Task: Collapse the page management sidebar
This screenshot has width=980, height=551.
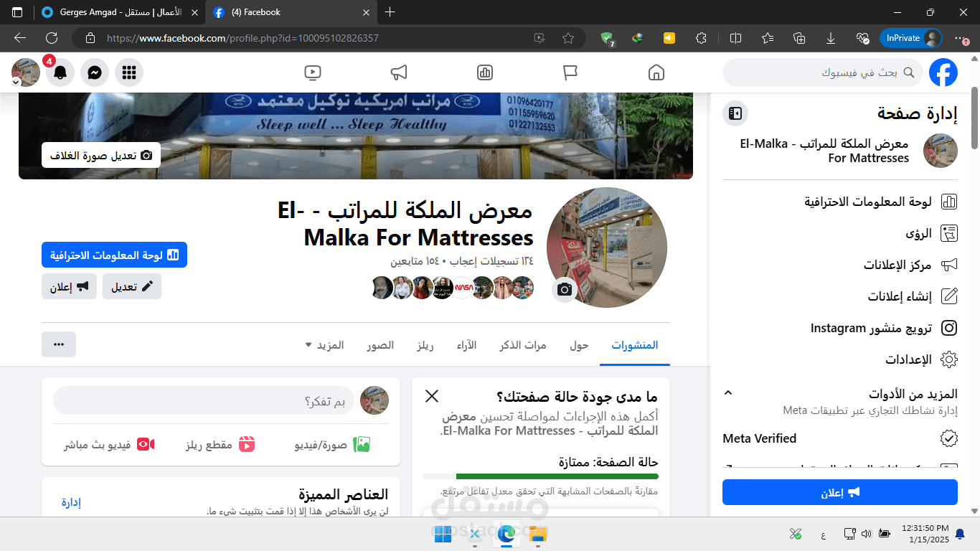Action: coord(735,113)
